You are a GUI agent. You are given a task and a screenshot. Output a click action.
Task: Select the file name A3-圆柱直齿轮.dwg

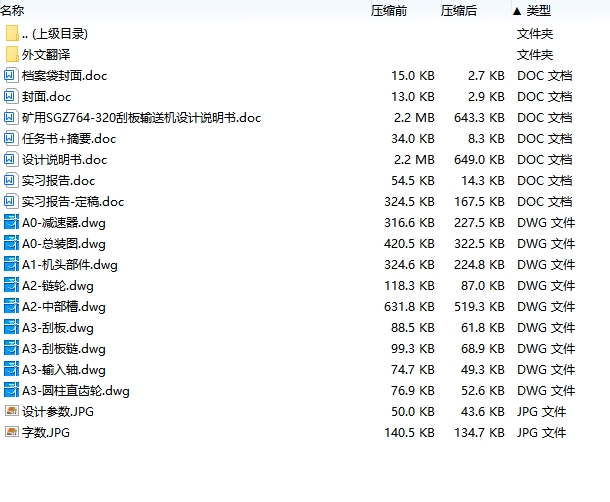[x=75, y=391]
